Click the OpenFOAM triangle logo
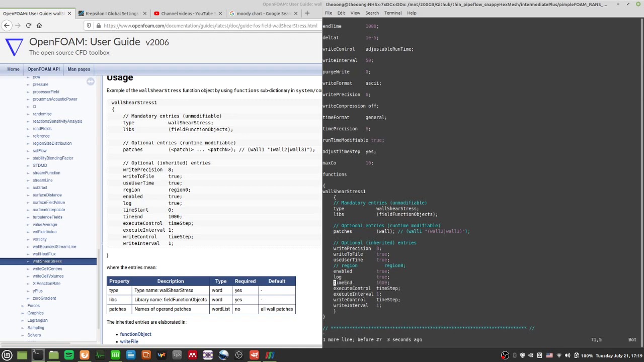Viewport: 644px width, 362px height. tap(14, 47)
